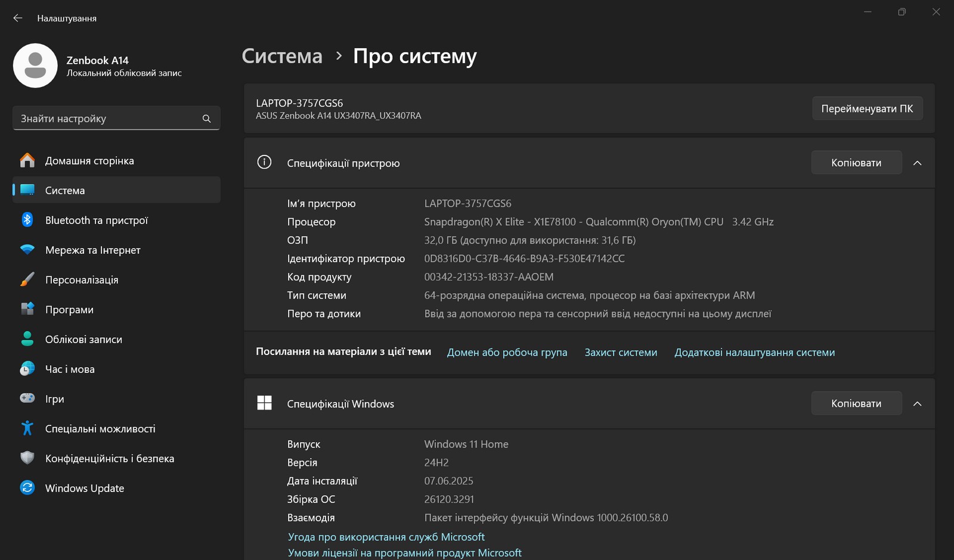Select Bluetooth та пристрої menu item
954x560 pixels.
click(x=116, y=220)
